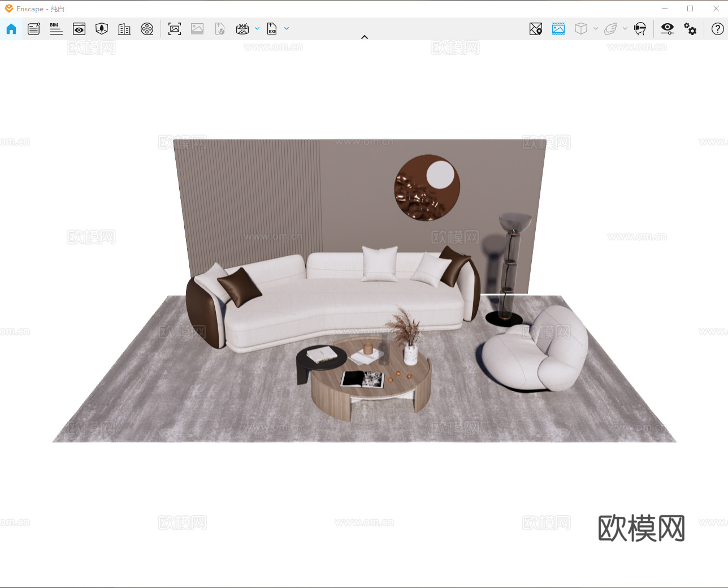The width and height of the screenshot is (728, 588).
Task: Open the Manage Views notes icon
Action: point(34,29)
